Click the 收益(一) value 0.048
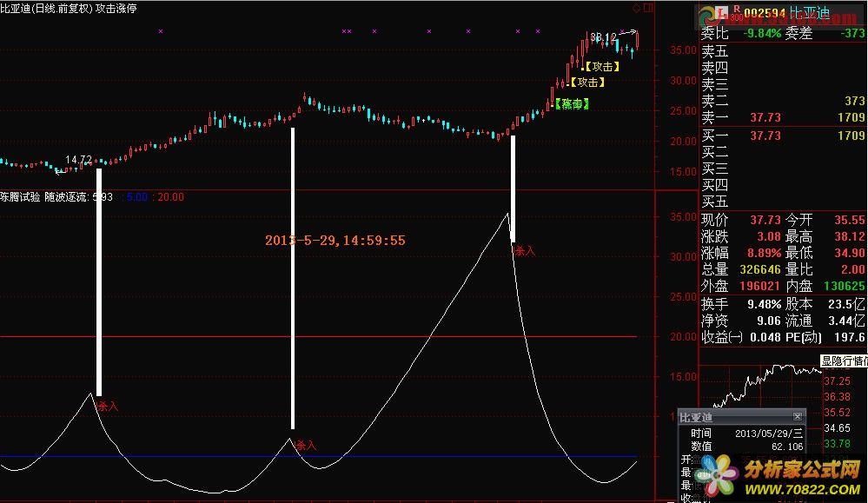Viewport: 868px width, 503px height. point(765,337)
